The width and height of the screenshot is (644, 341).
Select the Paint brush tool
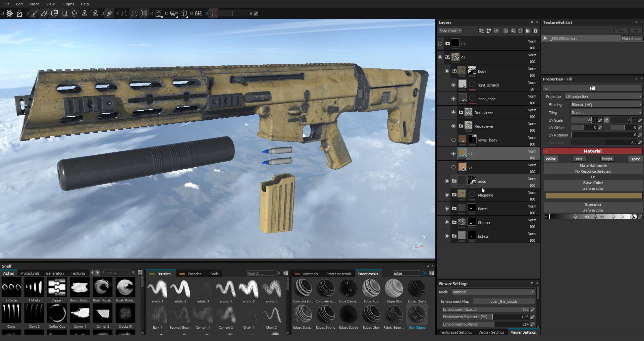pyautogui.click(x=34, y=13)
